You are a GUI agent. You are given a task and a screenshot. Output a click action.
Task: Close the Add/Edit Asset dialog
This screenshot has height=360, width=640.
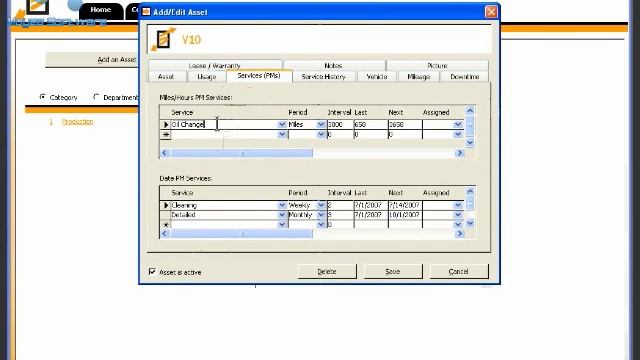(491, 12)
